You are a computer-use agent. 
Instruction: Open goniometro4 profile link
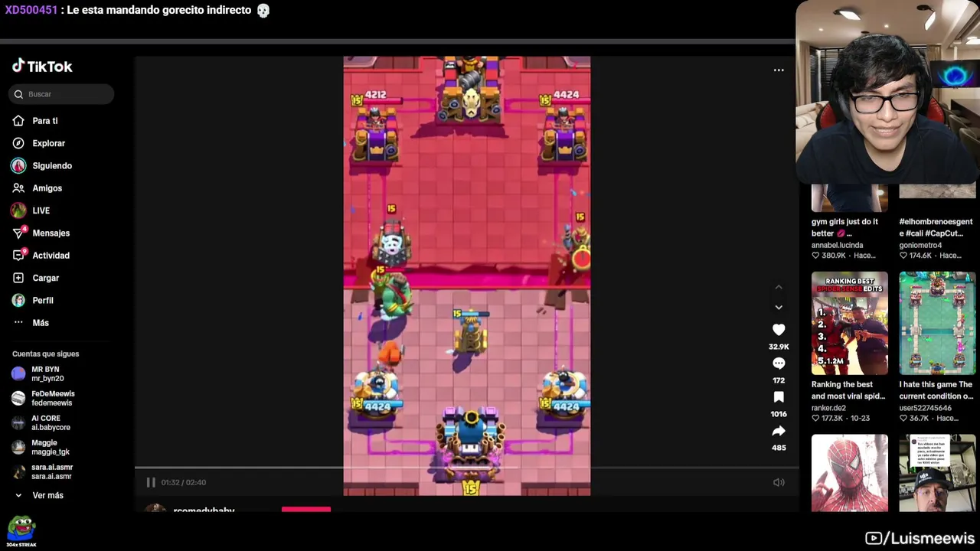(x=920, y=246)
